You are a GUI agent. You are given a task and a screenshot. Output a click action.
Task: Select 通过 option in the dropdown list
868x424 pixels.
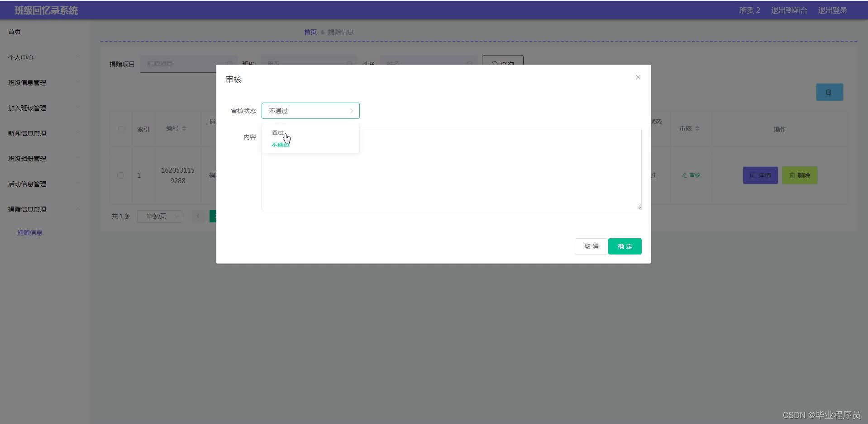tap(277, 132)
